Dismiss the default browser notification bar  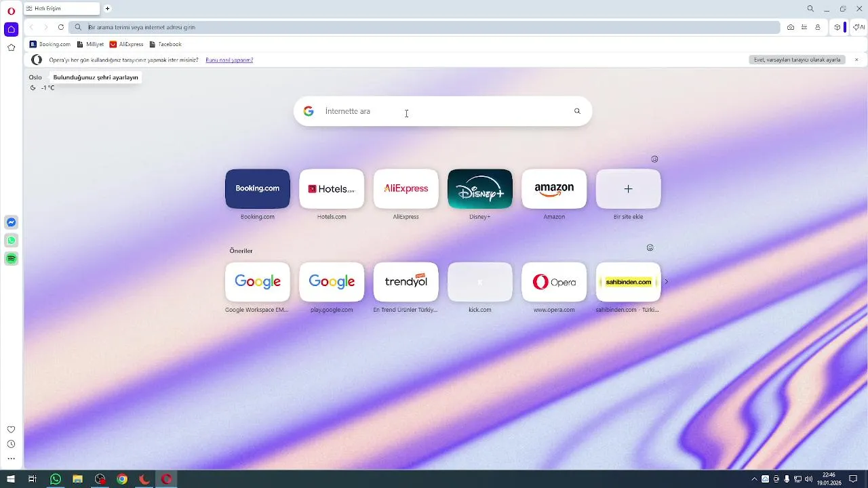[x=856, y=60]
